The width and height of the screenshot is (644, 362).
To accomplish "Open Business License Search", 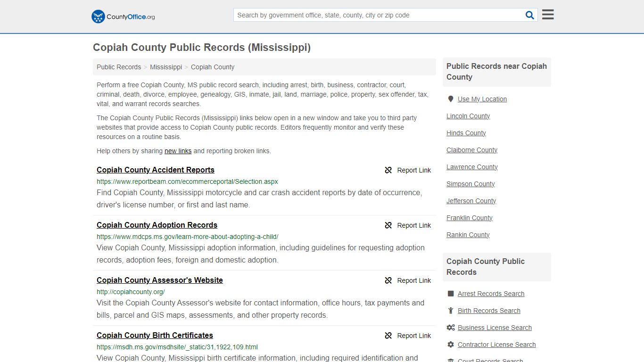I will pos(495,328).
